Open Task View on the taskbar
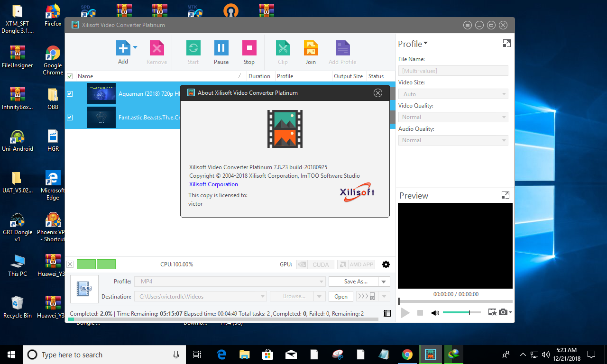Viewport: 607px width, 364px height. pos(197,355)
